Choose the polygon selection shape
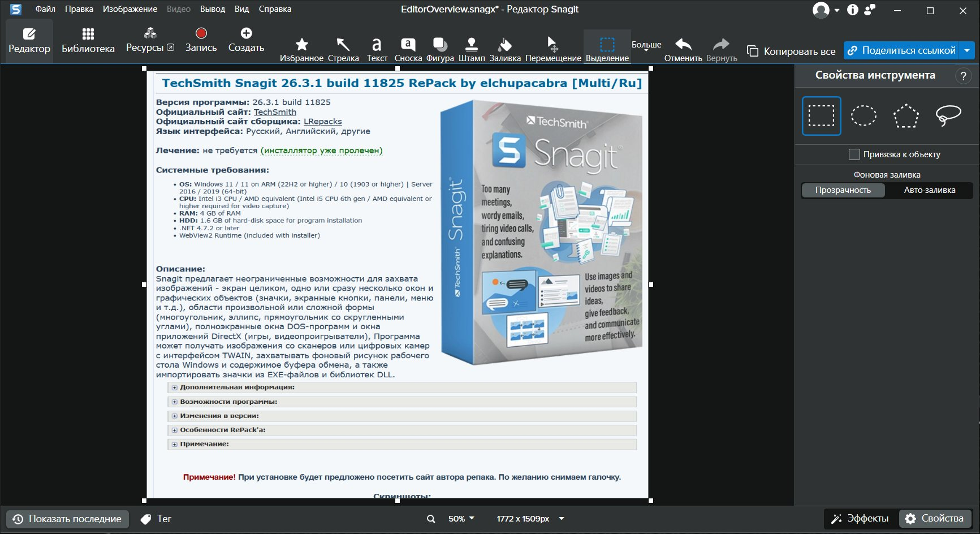The image size is (980, 534). pyautogui.click(x=906, y=116)
